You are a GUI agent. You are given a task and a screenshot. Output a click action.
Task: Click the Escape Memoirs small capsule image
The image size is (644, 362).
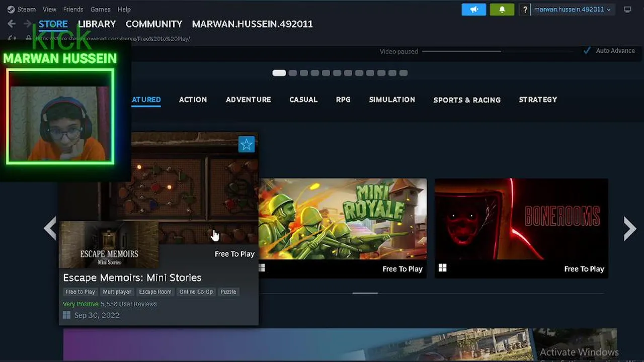109,245
